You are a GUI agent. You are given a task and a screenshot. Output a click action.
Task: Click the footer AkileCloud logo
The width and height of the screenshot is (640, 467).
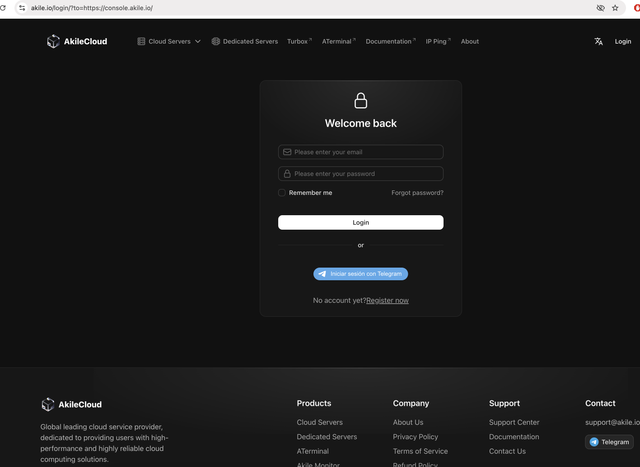point(71,405)
